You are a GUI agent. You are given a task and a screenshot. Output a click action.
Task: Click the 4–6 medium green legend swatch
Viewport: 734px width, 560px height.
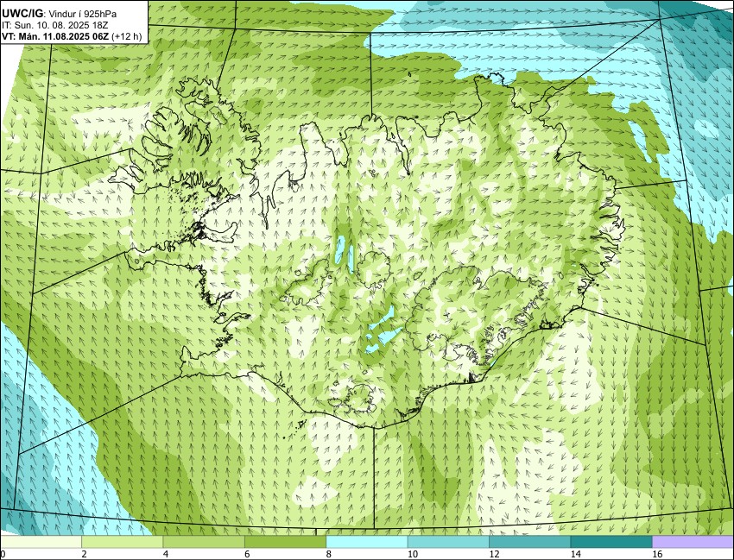click(204, 542)
